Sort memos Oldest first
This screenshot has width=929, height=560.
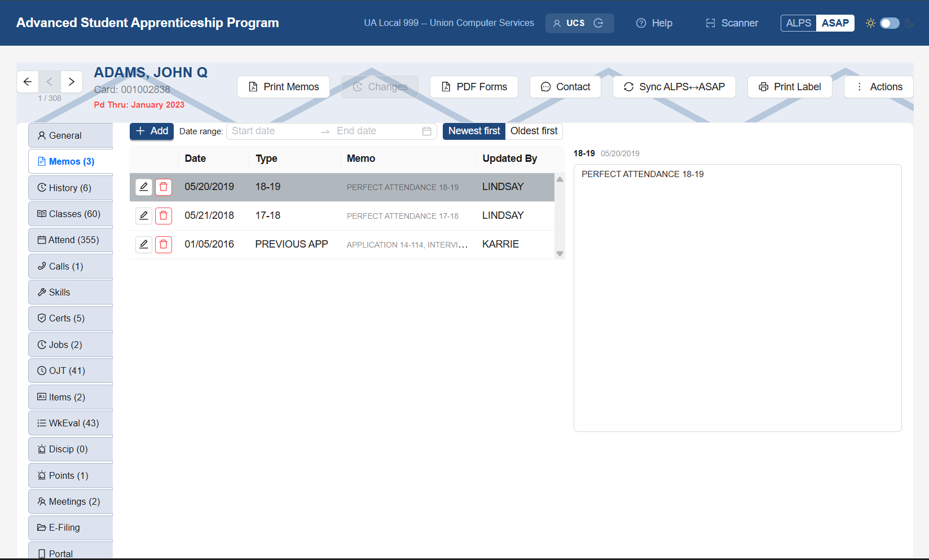click(x=534, y=131)
